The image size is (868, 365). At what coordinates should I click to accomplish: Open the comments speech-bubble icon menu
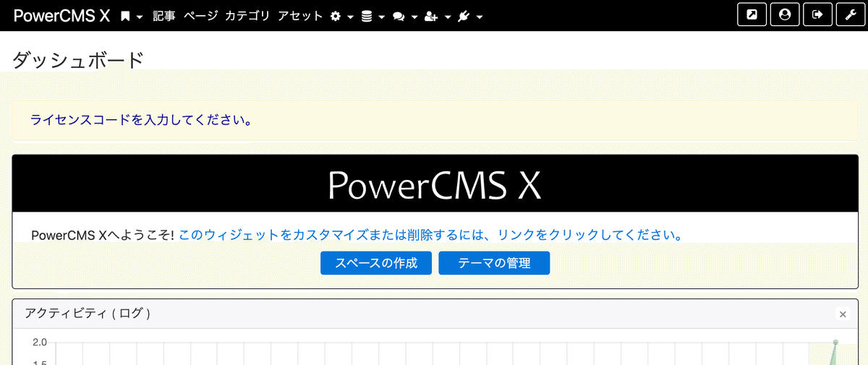click(x=404, y=16)
